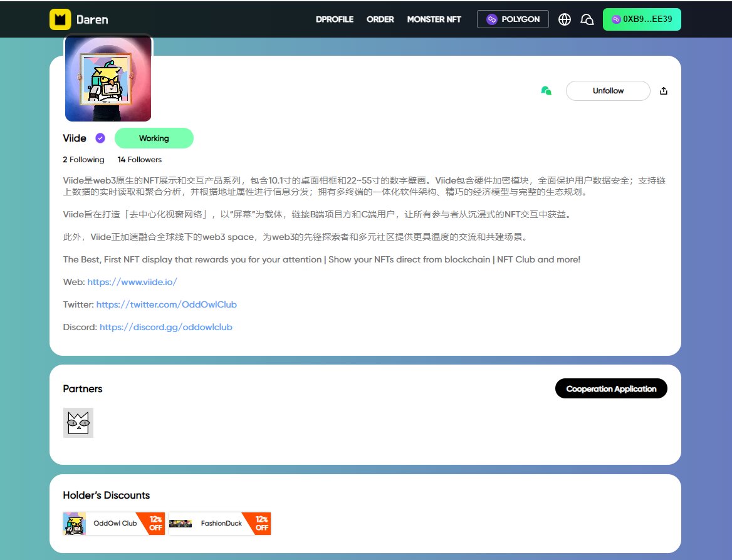Image resolution: width=732 pixels, height=560 pixels.
Task: Open the twitter.com/OddOwlClub link
Action: click(167, 304)
